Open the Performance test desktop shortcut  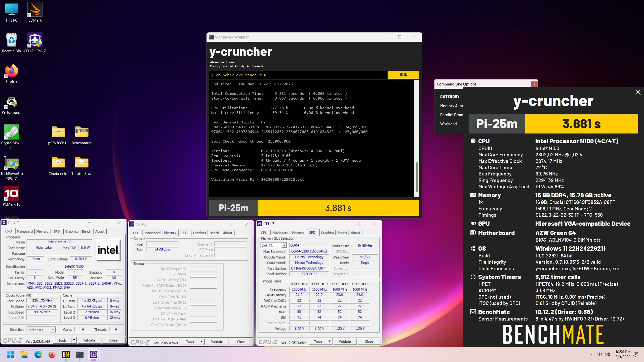pos(11,105)
